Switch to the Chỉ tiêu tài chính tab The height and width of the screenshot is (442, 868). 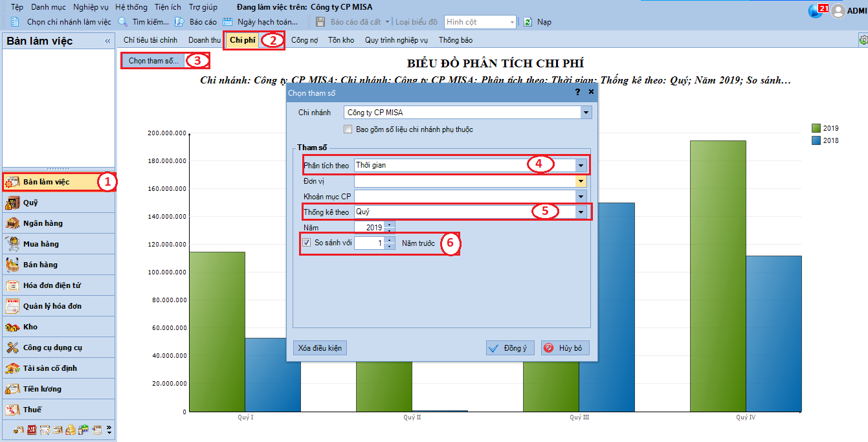pyautogui.click(x=150, y=40)
